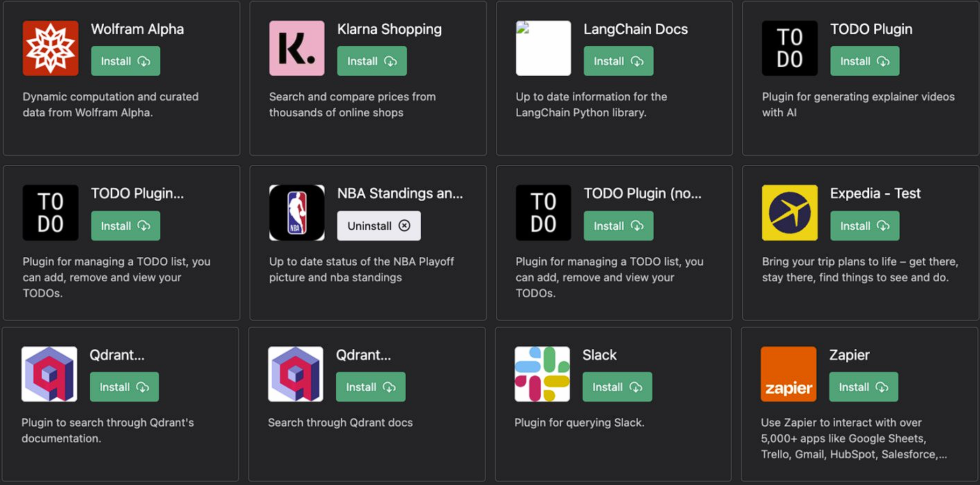Click 'Up to date information for the LangChain' text
980x485 pixels.
tap(592, 105)
